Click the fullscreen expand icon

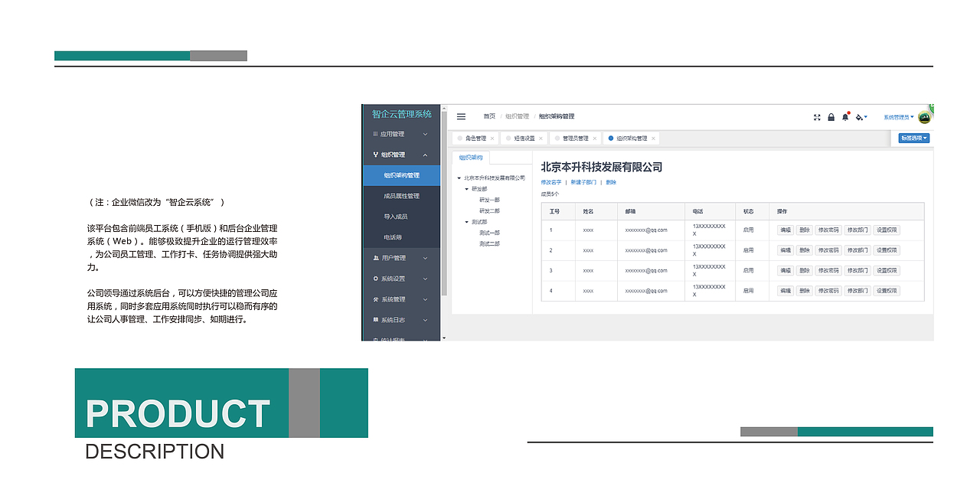point(817,117)
